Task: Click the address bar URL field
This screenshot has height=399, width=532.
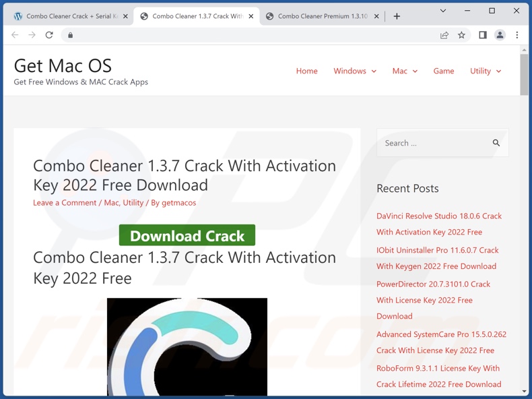Action: pos(255,35)
